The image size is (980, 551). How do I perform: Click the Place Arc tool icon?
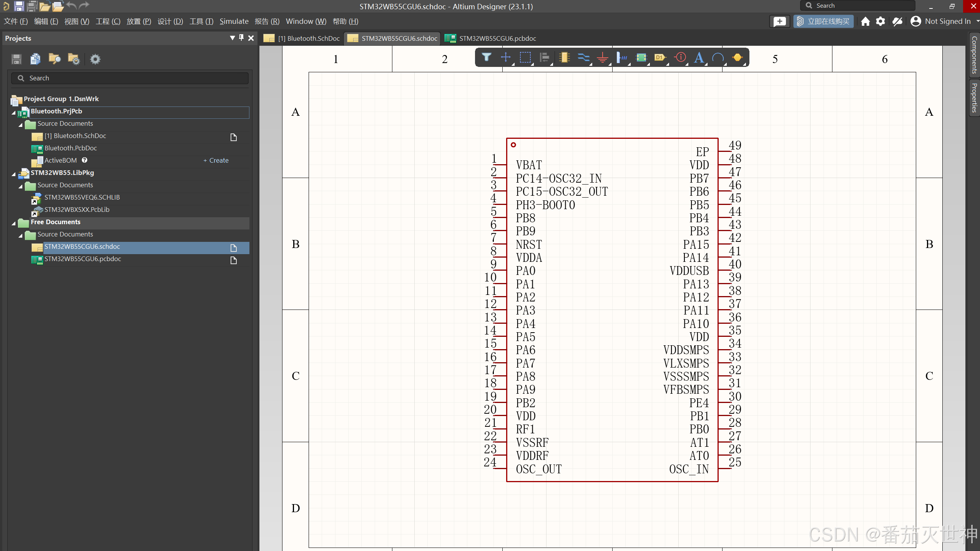click(x=718, y=58)
